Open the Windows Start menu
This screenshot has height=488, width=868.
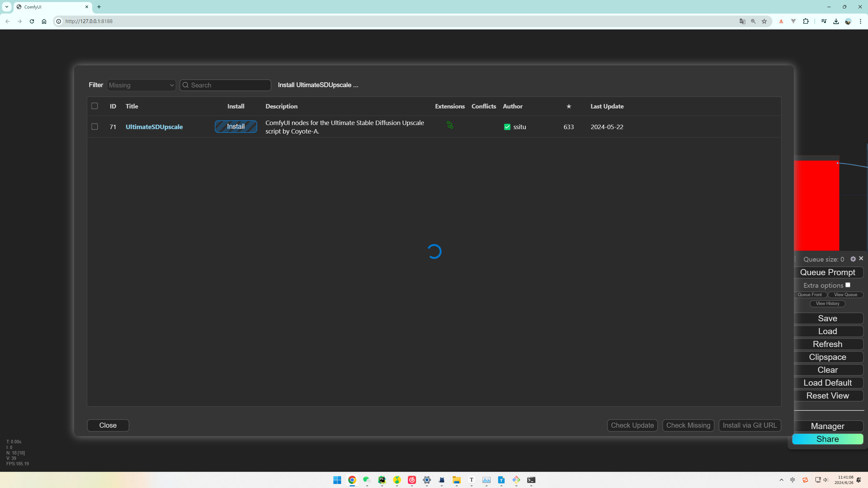(337, 480)
